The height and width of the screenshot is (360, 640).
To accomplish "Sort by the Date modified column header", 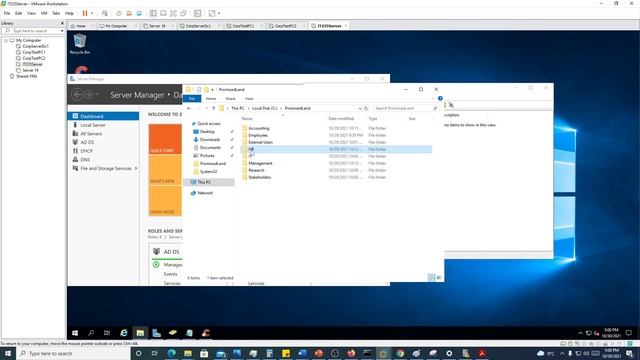I will point(341,118).
